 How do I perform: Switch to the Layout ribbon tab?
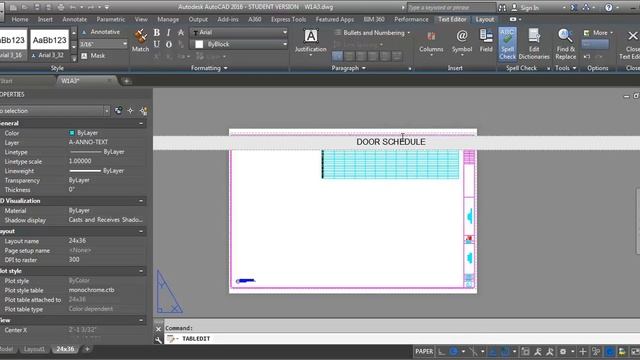click(x=484, y=19)
